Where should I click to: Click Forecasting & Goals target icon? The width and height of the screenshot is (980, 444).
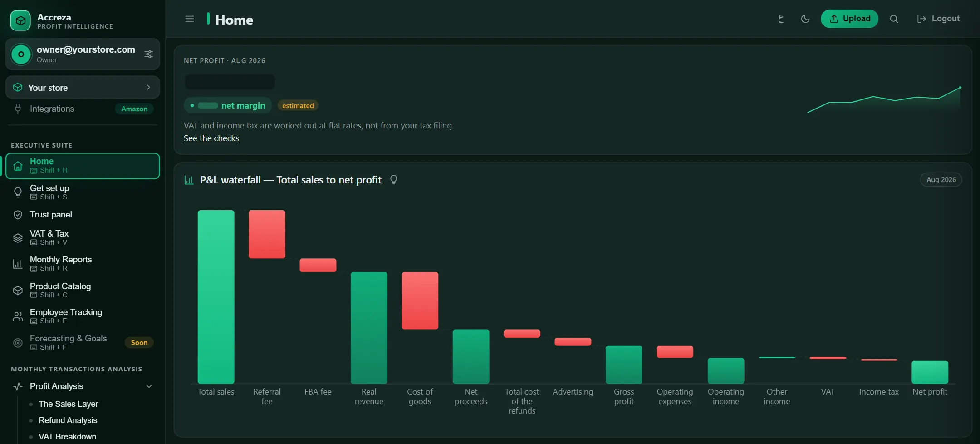pyautogui.click(x=18, y=343)
